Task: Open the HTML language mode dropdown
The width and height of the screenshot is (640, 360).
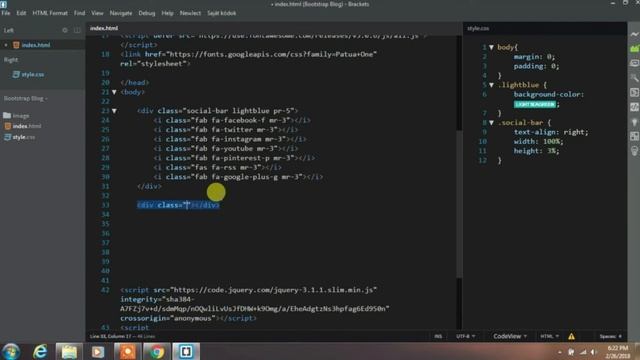Action: pyautogui.click(x=549, y=336)
